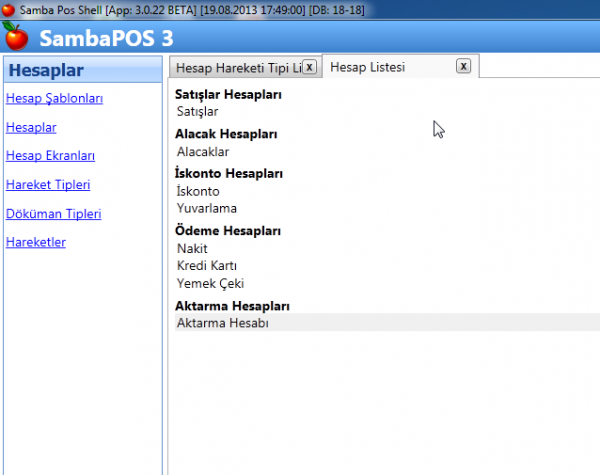Image resolution: width=600 pixels, height=475 pixels.
Task: Click the small title bar app icon
Action: tap(9, 9)
